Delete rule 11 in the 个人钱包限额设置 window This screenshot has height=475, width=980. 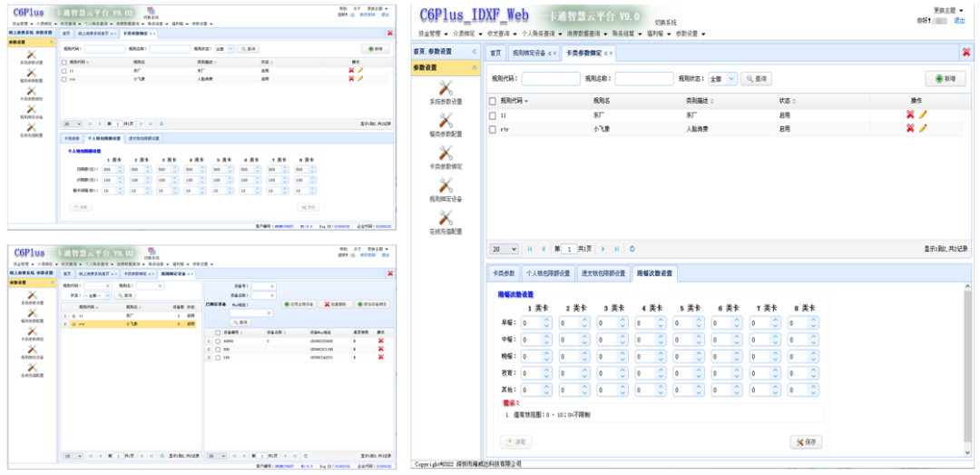(351, 71)
